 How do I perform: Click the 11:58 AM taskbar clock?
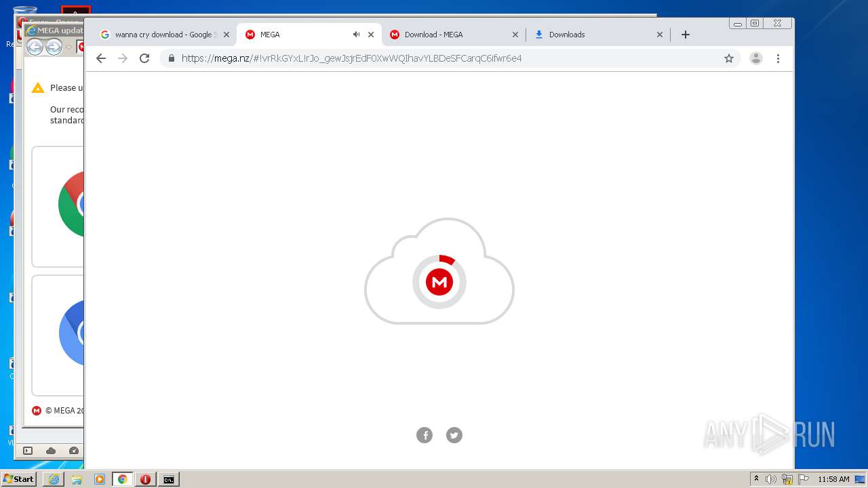point(833,479)
